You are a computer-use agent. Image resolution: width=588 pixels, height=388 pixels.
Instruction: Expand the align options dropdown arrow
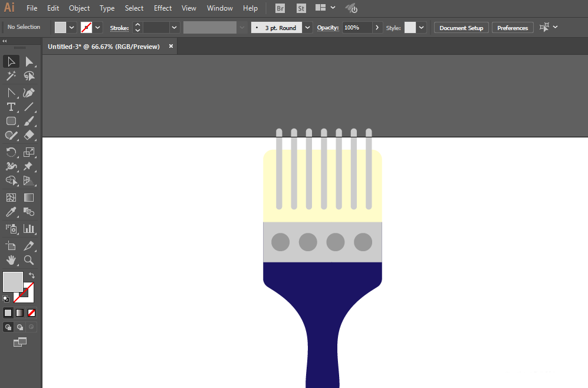coord(556,27)
